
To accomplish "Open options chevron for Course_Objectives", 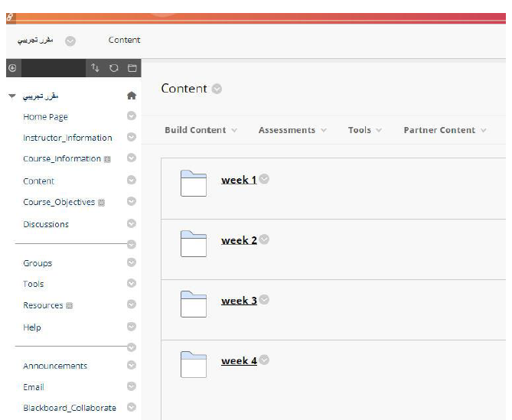I will click(132, 201).
